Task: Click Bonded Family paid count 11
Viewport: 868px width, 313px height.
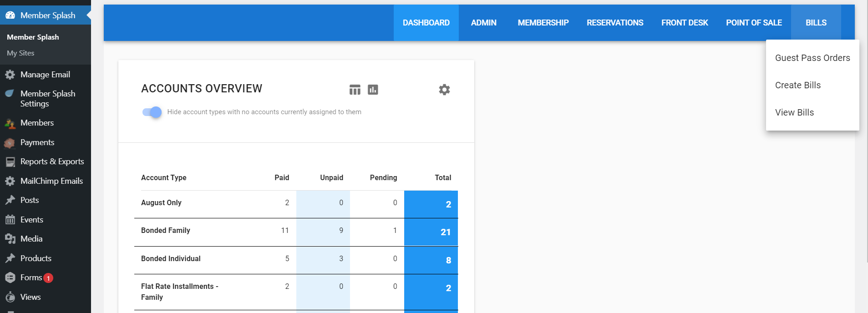Action: [x=285, y=231]
